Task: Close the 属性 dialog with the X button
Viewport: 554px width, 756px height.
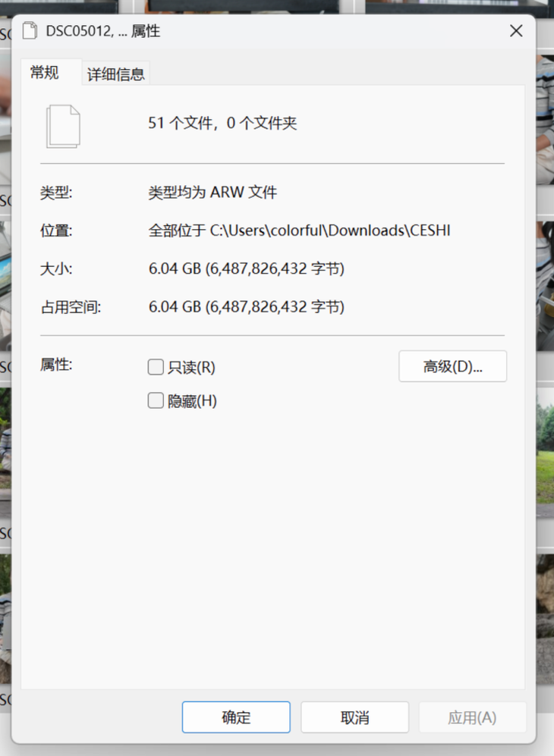Action: pyautogui.click(x=516, y=31)
